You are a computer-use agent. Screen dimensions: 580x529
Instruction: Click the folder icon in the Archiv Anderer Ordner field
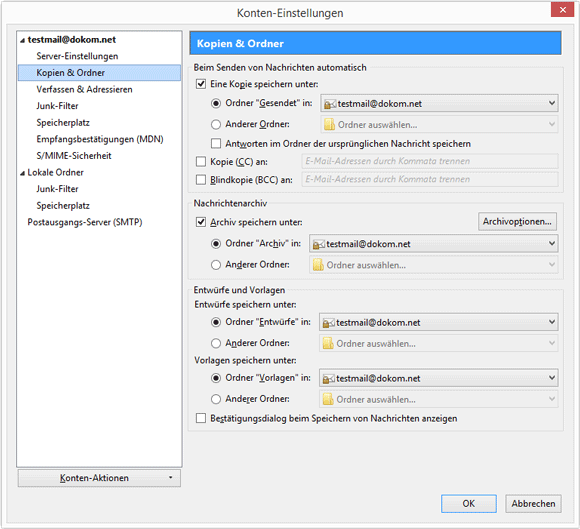[x=318, y=265]
